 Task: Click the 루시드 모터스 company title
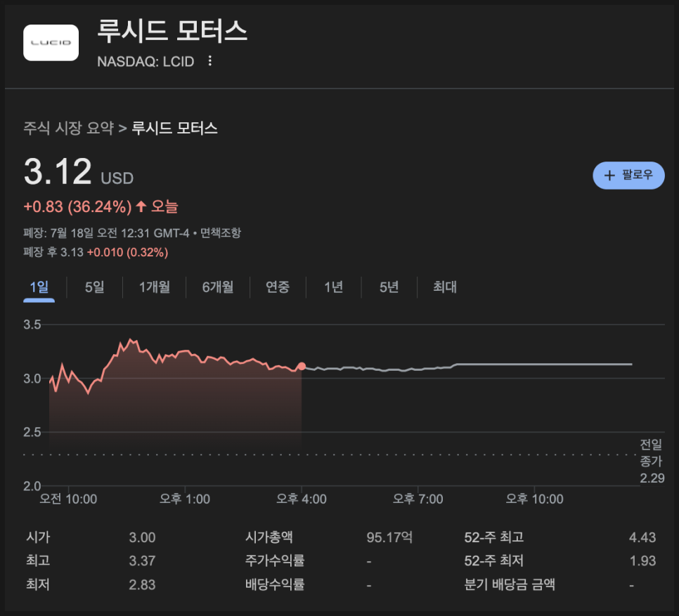click(x=172, y=31)
